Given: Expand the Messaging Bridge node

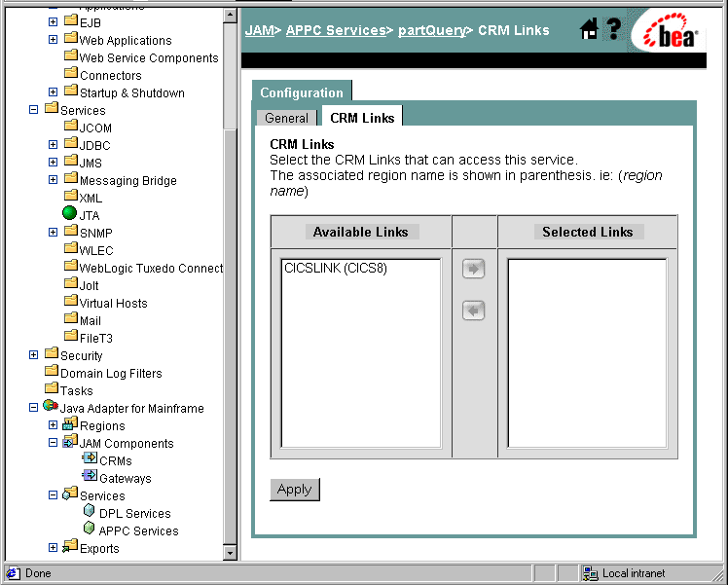Looking at the screenshot, I should (53, 180).
